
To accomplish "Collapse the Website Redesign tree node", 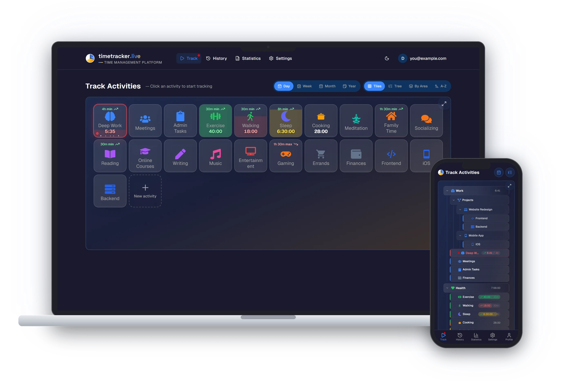I will point(460,209).
